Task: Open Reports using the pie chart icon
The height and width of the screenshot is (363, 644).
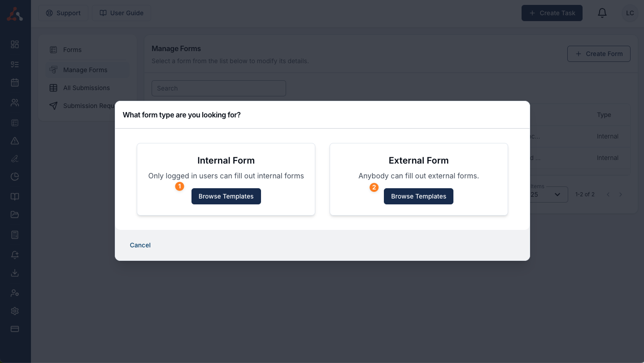Action: tap(15, 177)
